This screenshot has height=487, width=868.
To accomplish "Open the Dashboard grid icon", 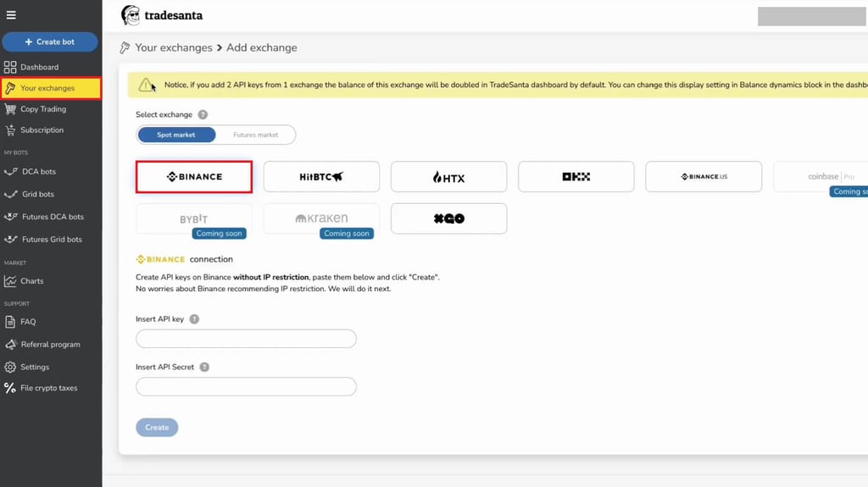I will [10, 67].
